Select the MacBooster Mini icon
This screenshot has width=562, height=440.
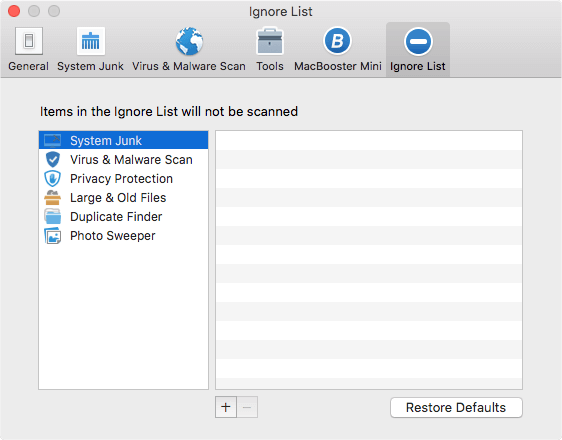coord(337,41)
